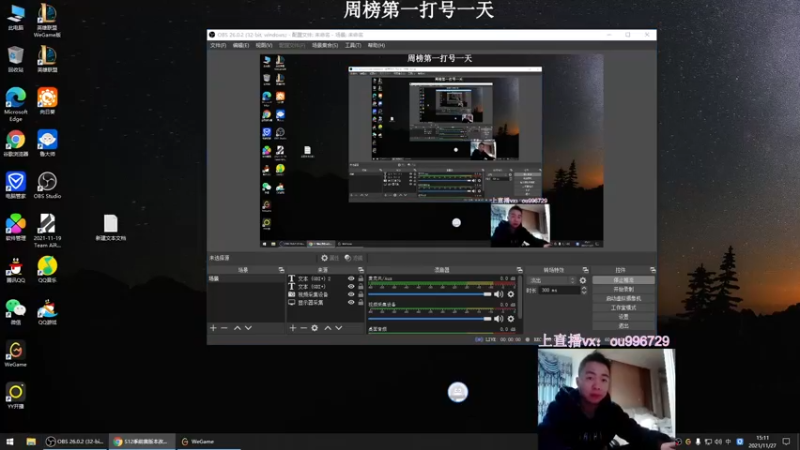This screenshot has width=800, height=450.
Task: Move scene up arrow in Scenes panel
Action: [237, 328]
